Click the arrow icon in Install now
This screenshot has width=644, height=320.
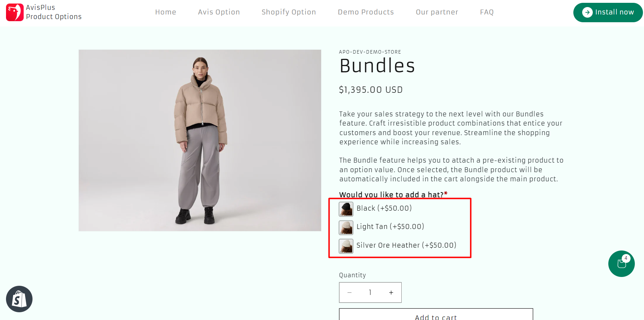click(587, 12)
